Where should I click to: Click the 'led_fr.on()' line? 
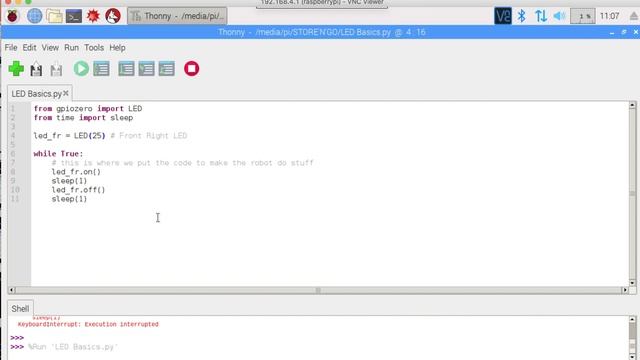76,172
